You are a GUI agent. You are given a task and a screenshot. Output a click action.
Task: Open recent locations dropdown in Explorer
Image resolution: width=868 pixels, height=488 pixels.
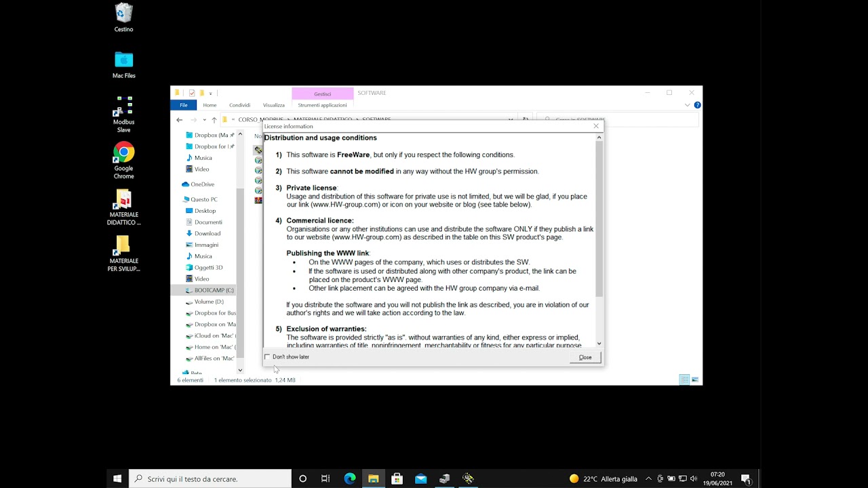[x=205, y=120]
